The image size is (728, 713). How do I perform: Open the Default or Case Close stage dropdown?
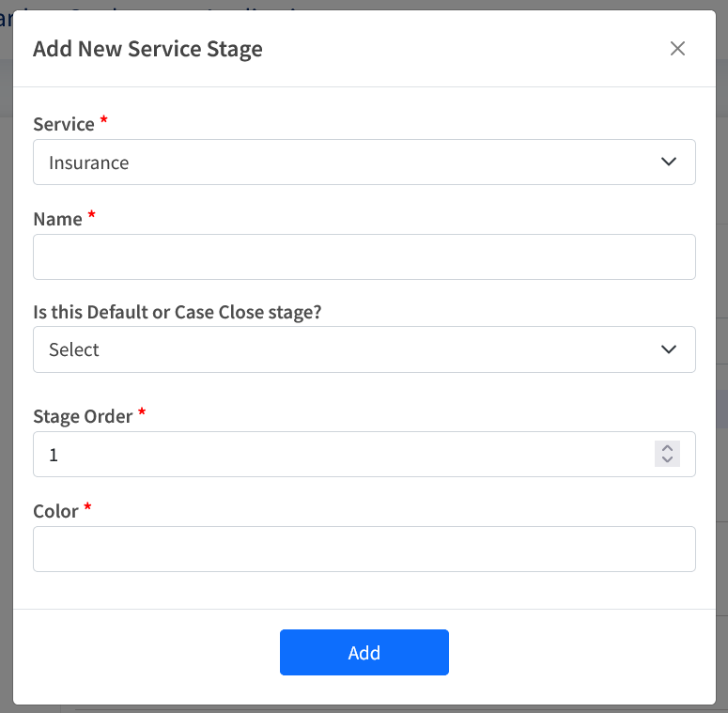pos(364,349)
